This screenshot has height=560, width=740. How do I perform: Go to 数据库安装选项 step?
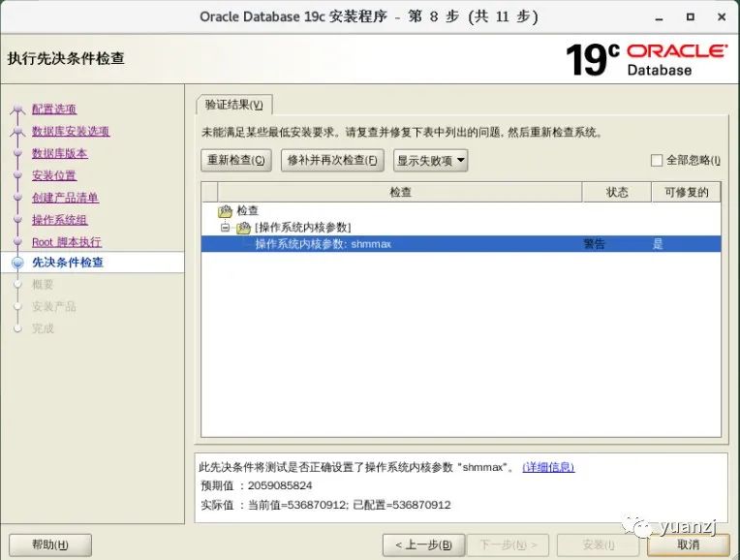click(71, 131)
